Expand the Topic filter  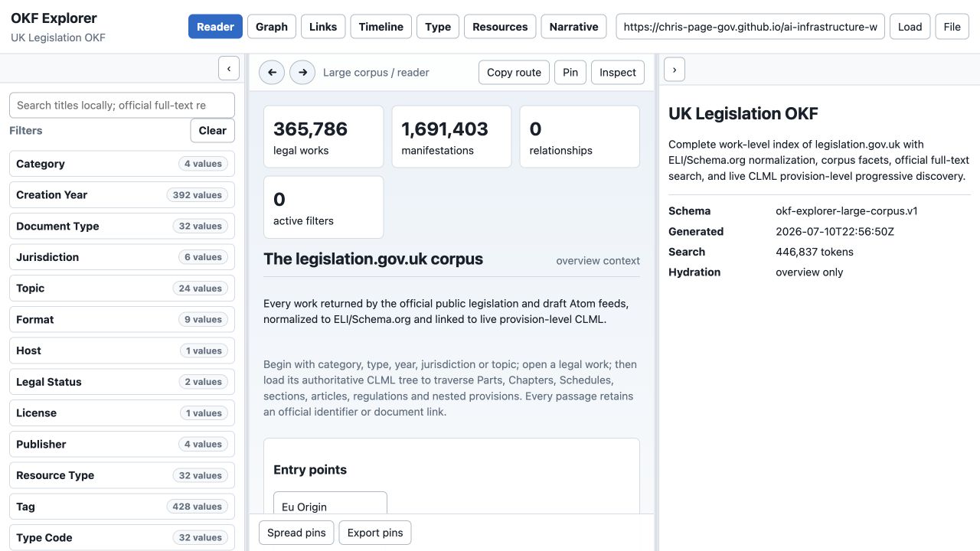pyautogui.click(x=122, y=289)
